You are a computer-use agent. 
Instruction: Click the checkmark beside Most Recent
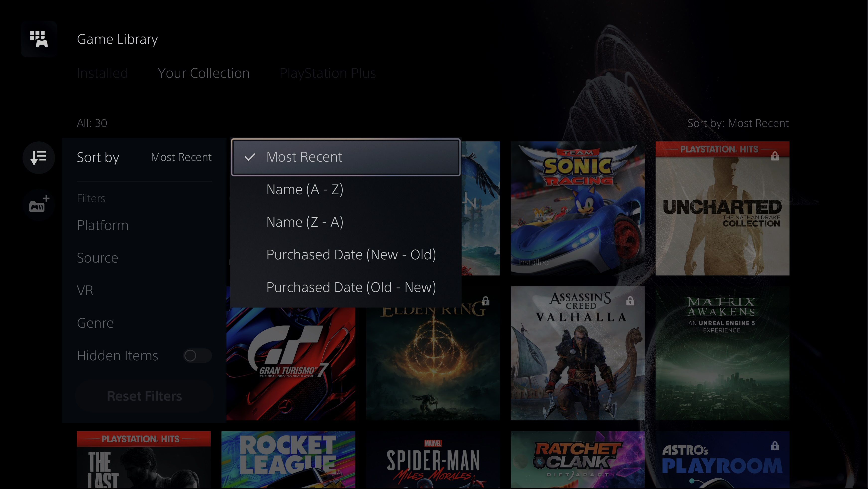click(250, 157)
